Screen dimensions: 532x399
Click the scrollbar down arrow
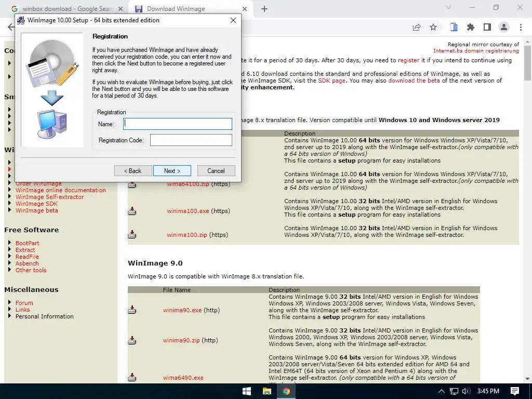(528, 379)
